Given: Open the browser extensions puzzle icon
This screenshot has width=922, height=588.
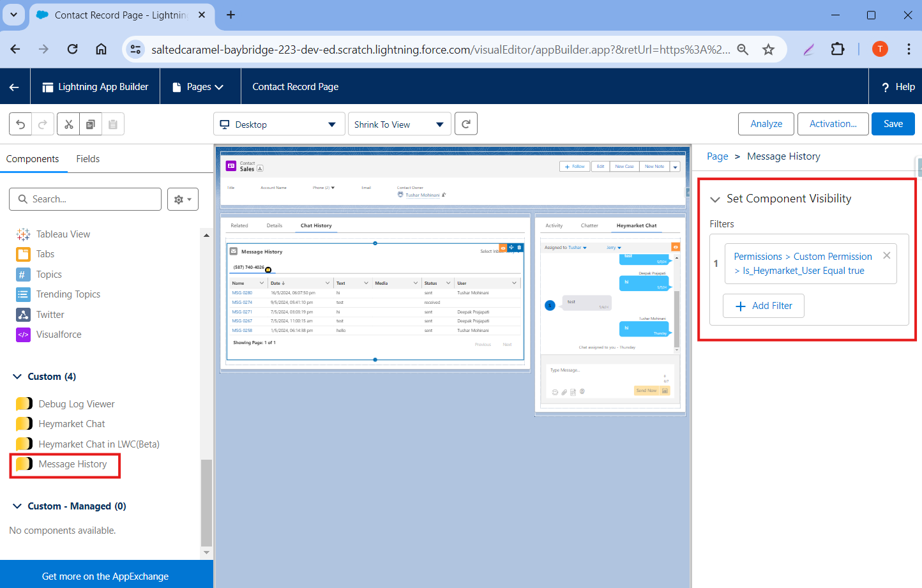Looking at the screenshot, I should coord(837,49).
